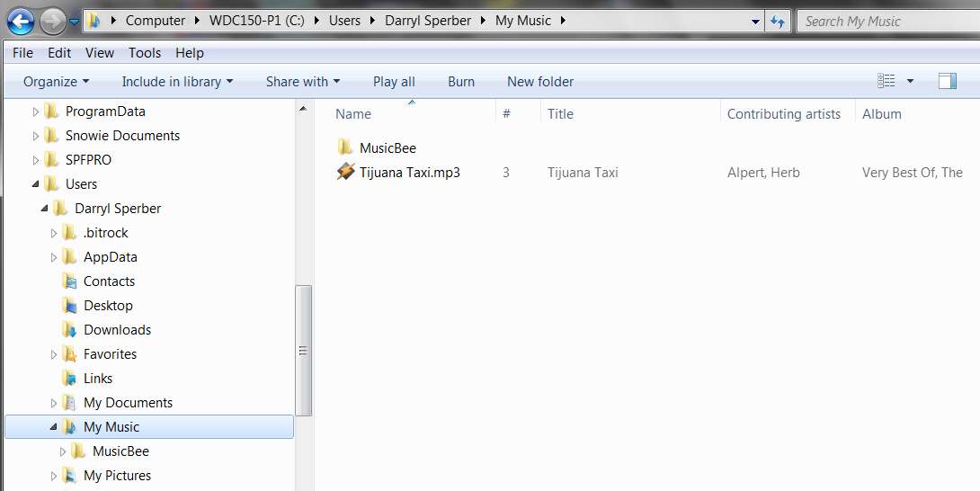Expand the AppData tree node
Viewport: 980px width, 491px height.
click(x=54, y=258)
